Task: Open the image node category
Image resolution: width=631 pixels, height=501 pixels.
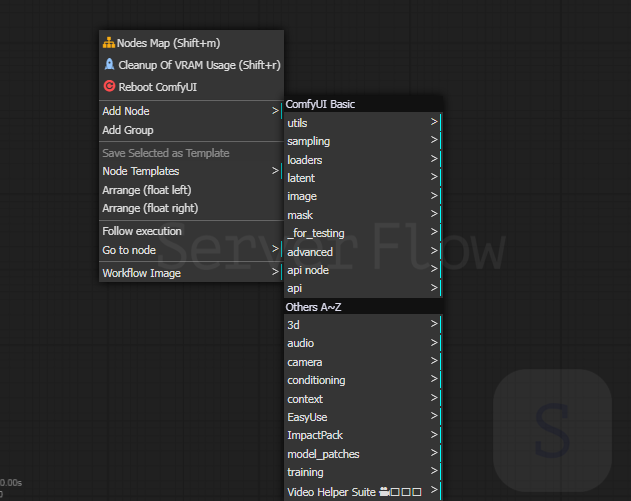Action: tap(363, 196)
